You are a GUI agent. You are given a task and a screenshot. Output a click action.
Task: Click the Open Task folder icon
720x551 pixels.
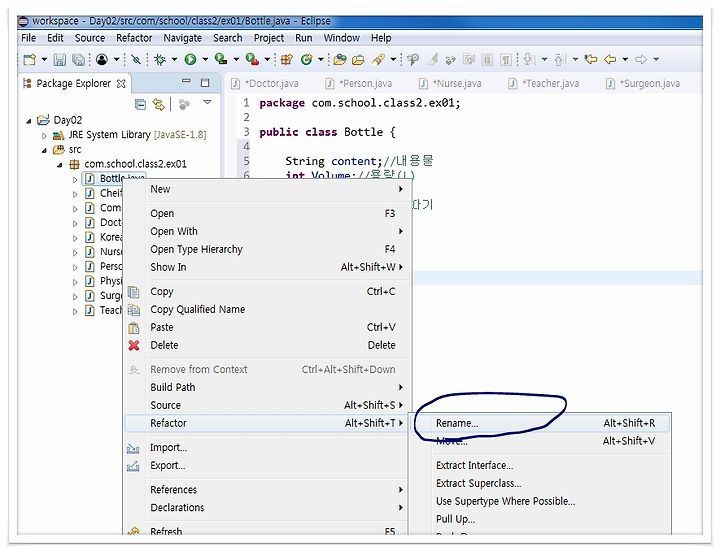coord(358,59)
